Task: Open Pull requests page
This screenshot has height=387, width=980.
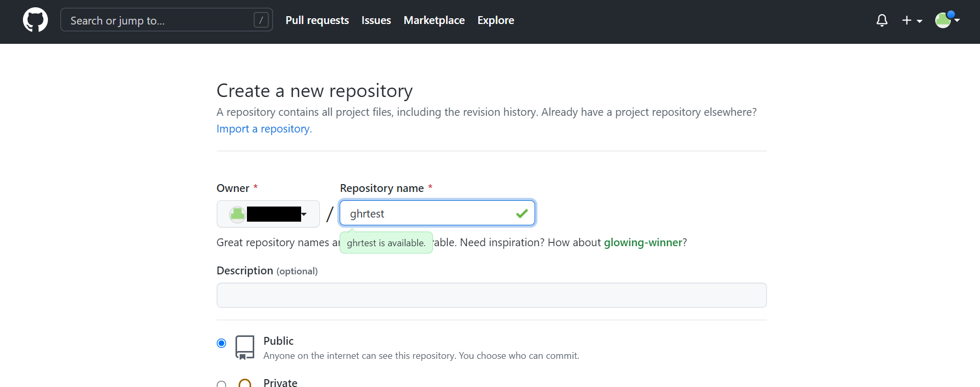Action: pos(317,20)
